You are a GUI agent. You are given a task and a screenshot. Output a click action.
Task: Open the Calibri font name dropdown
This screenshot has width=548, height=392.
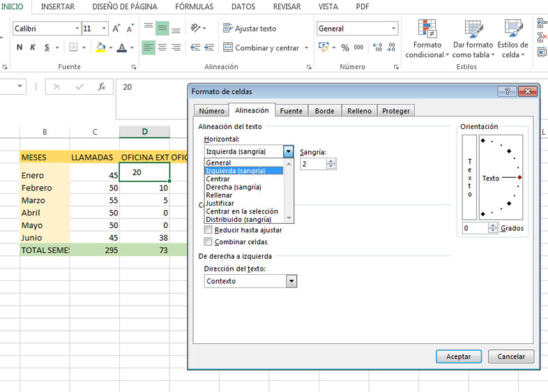pos(77,29)
